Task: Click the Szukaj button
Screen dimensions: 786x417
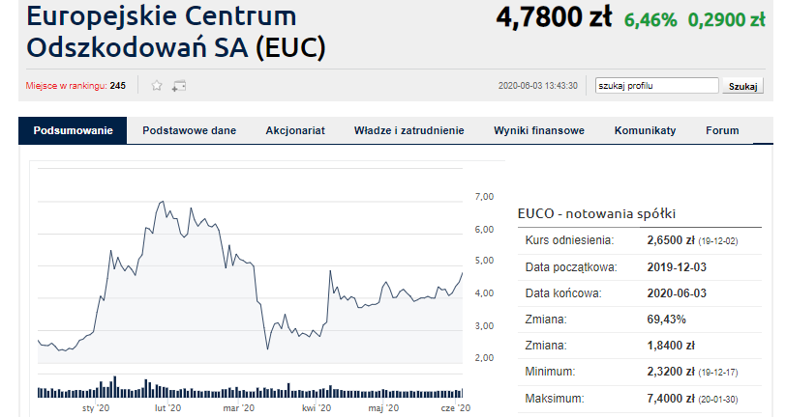Action: point(743,87)
